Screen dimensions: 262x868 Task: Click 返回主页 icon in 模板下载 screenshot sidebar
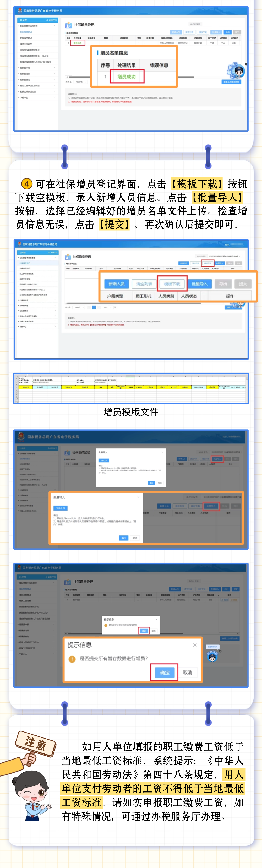[x=49, y=252]
